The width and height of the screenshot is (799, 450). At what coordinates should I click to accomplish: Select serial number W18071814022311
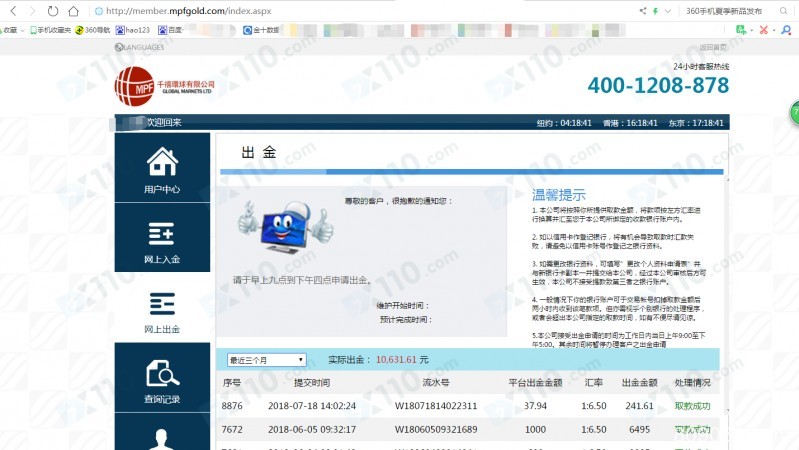[x=436, y=406]
